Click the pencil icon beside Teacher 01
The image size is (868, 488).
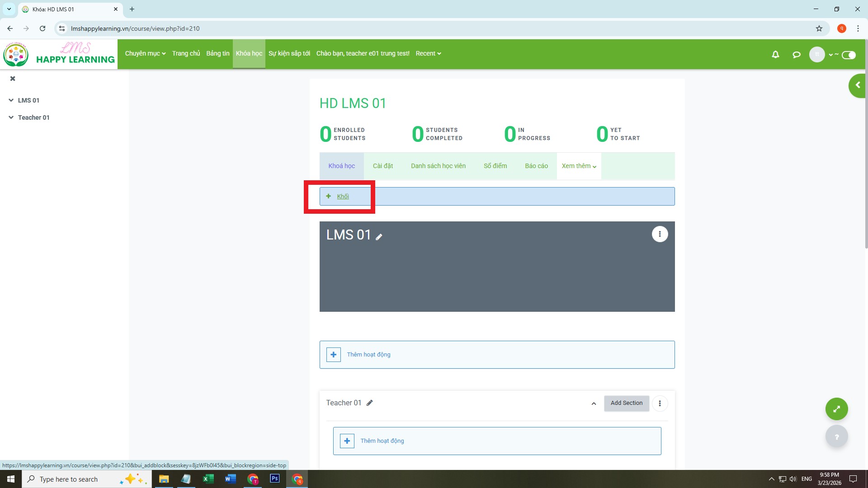click(x=369, y=403)
